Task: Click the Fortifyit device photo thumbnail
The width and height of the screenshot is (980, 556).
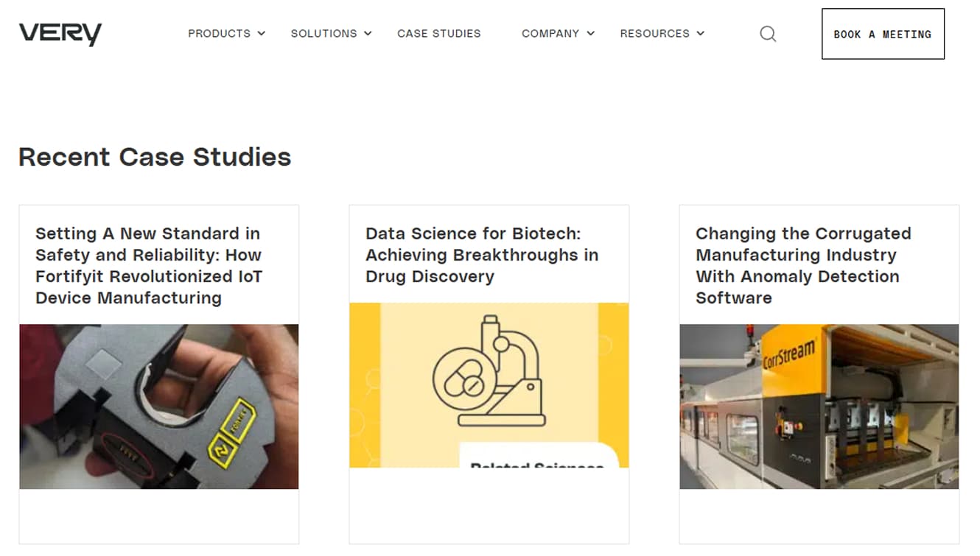Action: (159, 407)
